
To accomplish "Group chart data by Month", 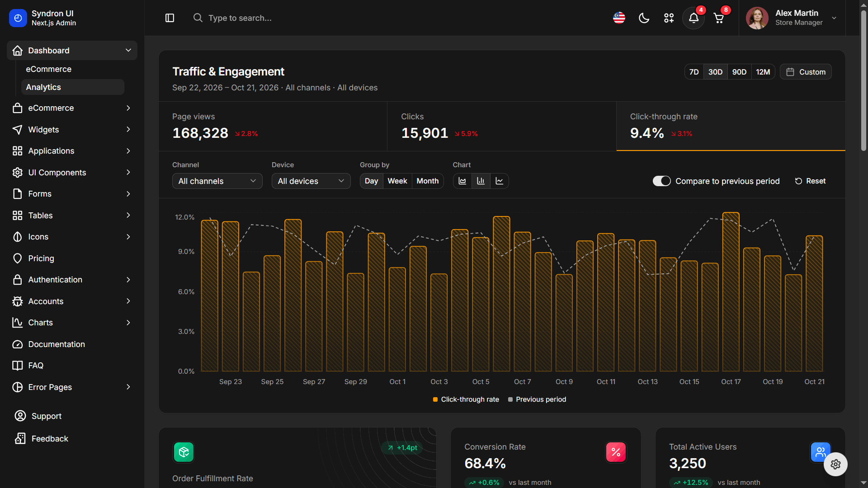I will [x=428, y=181].
